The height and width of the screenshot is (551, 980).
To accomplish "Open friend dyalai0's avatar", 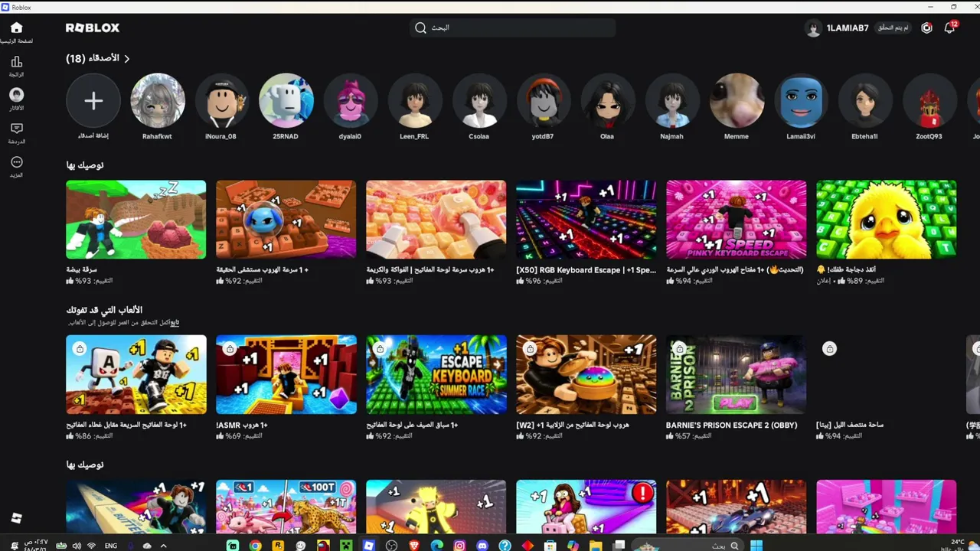I will [351, 100].
